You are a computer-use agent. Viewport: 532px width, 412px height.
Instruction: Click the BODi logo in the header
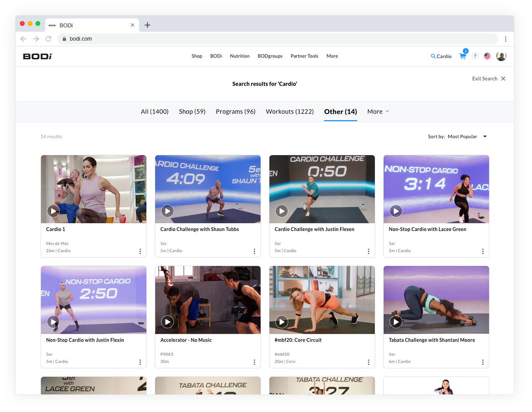(x=37, y=56)
